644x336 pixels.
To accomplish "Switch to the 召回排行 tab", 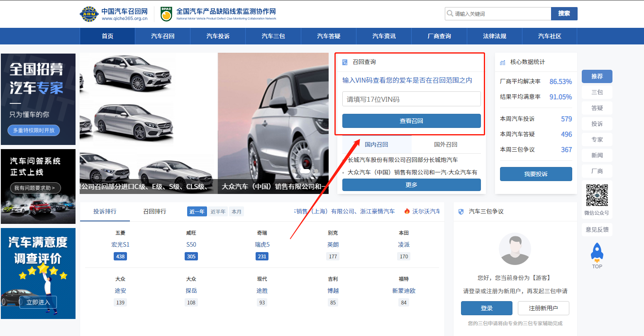I will point(155,211).
